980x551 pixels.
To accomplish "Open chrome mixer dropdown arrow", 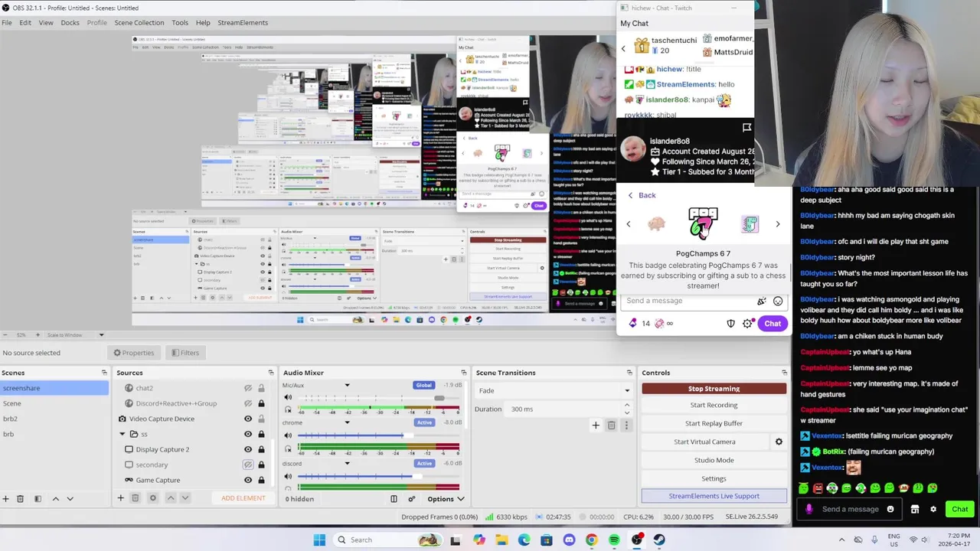I will 347,422.
